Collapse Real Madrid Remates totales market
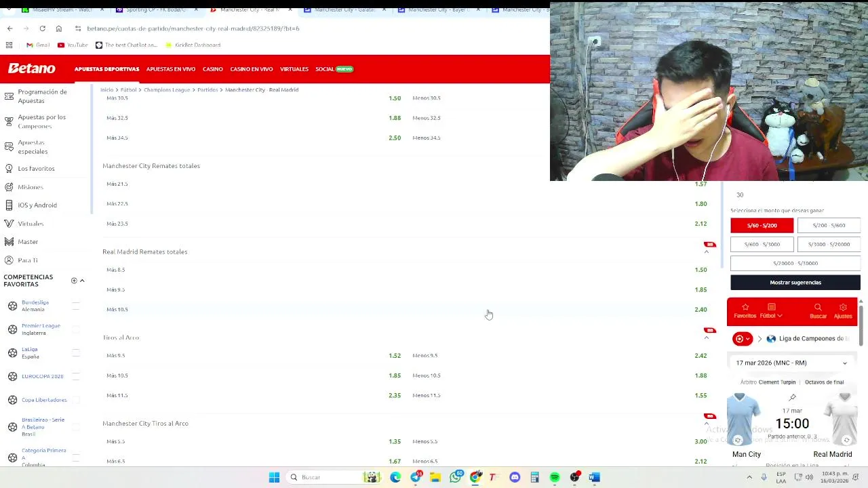868x488 pixels. 706,252
